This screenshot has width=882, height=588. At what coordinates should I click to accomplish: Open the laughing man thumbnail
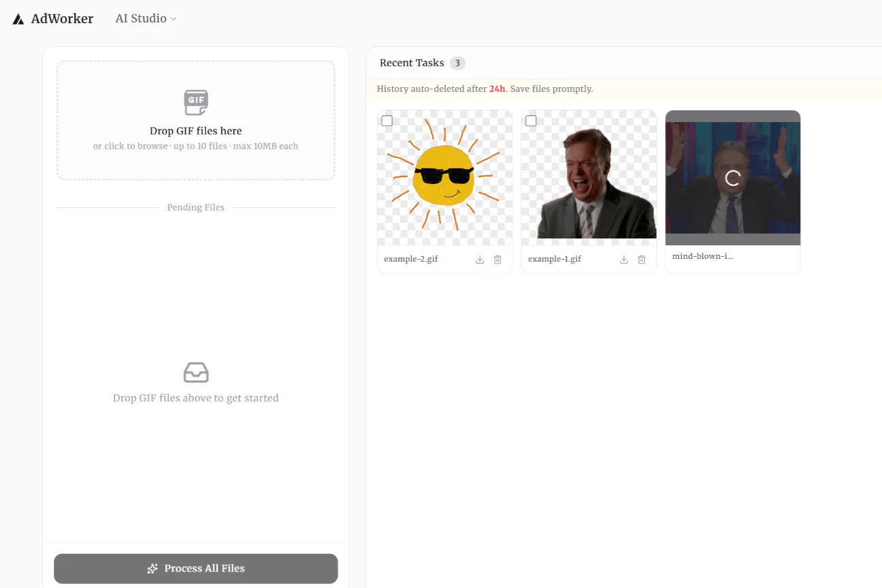point(589,178)
